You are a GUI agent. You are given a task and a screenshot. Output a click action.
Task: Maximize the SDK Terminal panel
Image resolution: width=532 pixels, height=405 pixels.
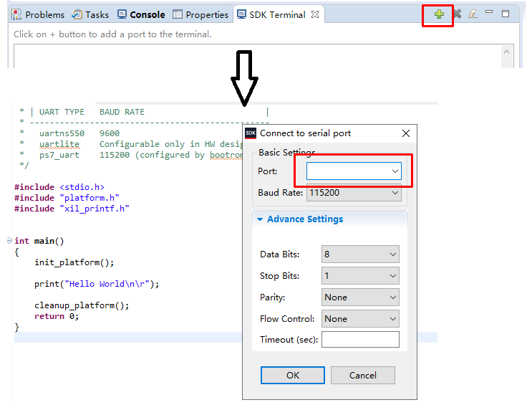pyautogui.click(x=506, y=14)
